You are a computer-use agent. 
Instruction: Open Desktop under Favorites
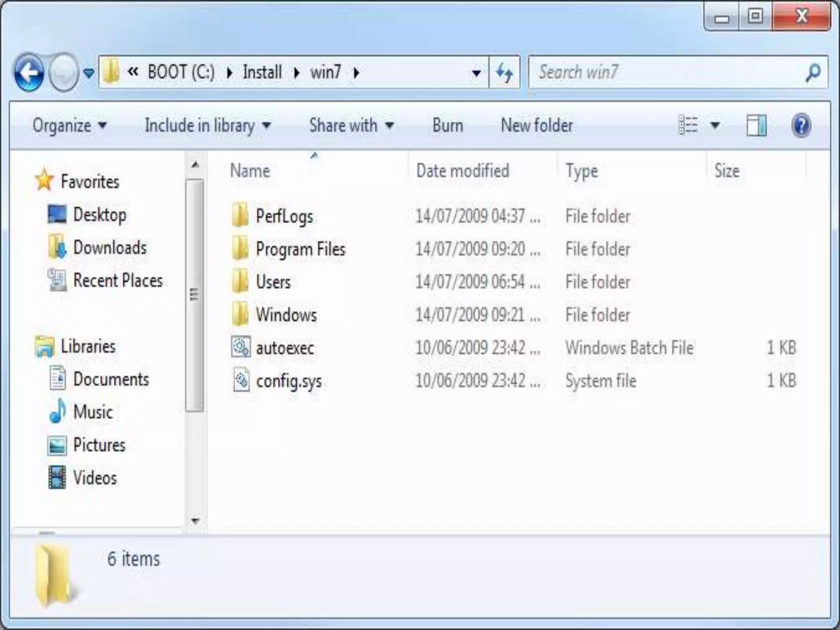(x=100, y=215)
